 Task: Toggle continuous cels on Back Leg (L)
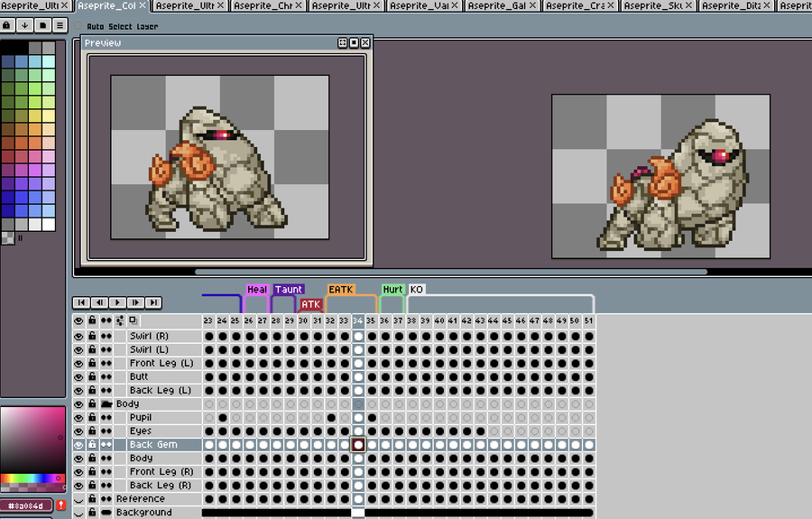106,391
